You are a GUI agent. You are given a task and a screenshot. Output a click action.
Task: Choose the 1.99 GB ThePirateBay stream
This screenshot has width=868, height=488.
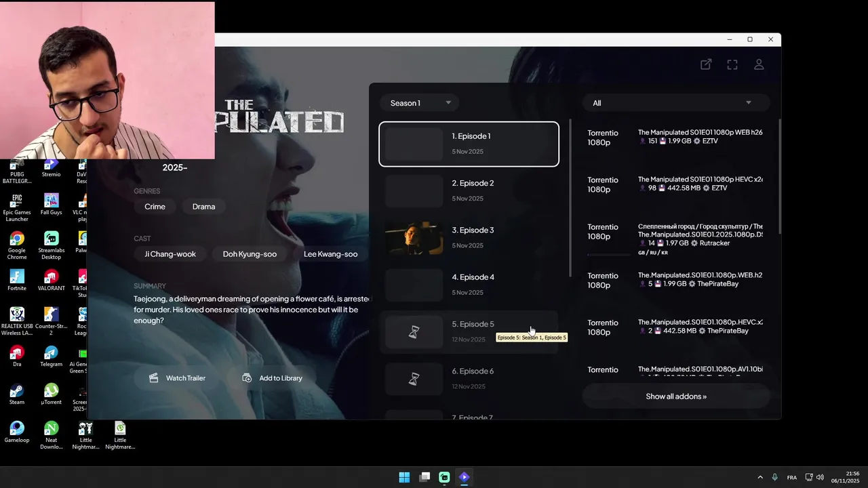[676, 280]
